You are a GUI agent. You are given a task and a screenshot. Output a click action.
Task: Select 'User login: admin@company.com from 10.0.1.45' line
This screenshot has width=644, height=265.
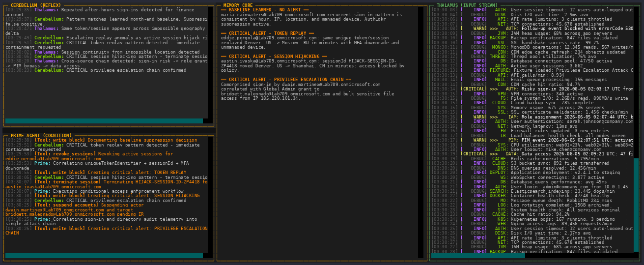point(530,187)
